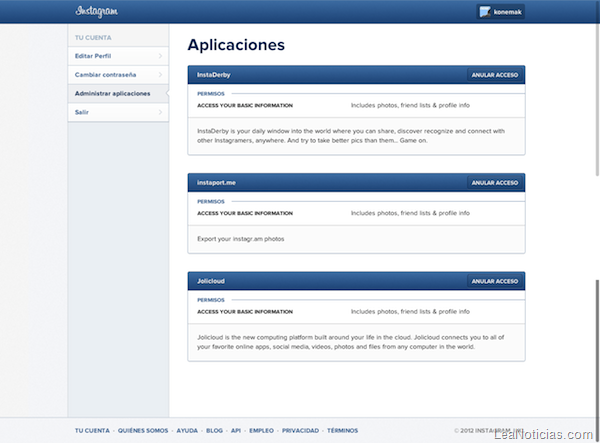Click 'Access your basic information' under Jolicloud
The image size is (600, 443).
[x=245, y=312]
